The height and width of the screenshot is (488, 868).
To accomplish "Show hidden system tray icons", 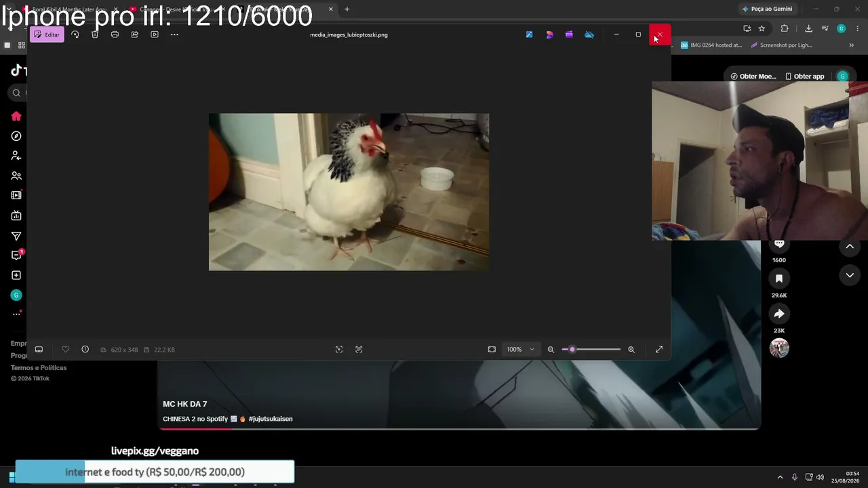I will coord(780,477).
